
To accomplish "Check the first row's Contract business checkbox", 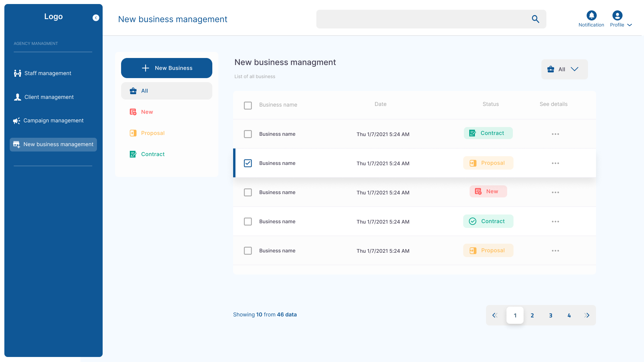I will [x=248, y=134].
